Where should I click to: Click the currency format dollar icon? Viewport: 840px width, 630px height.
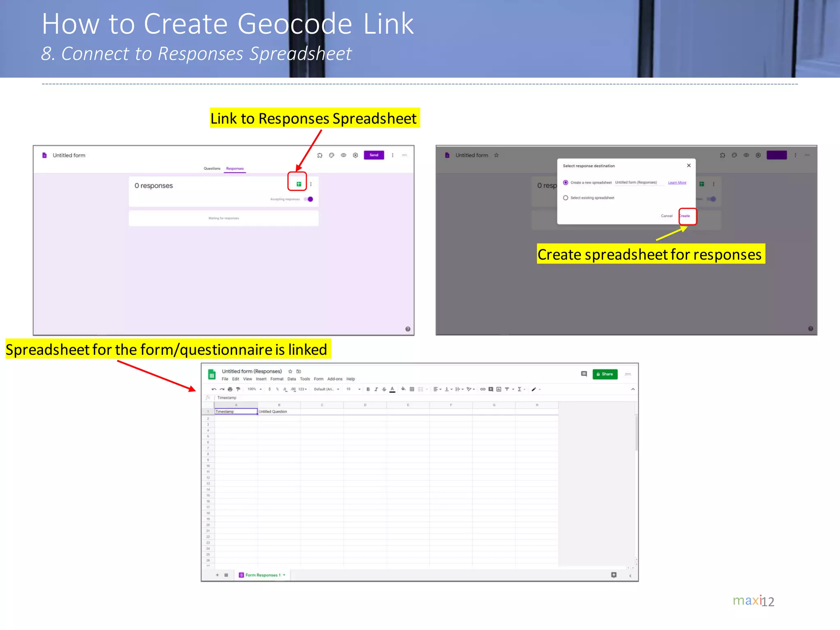(269, 389)
